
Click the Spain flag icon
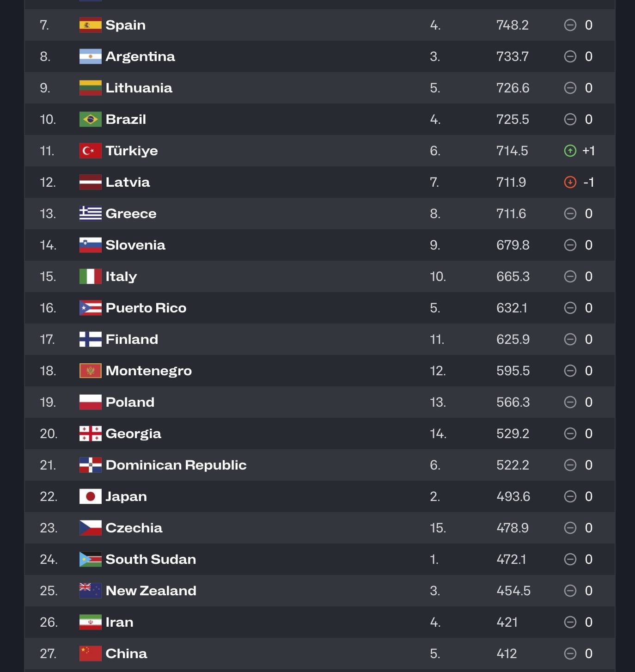(x=90, y=25)
